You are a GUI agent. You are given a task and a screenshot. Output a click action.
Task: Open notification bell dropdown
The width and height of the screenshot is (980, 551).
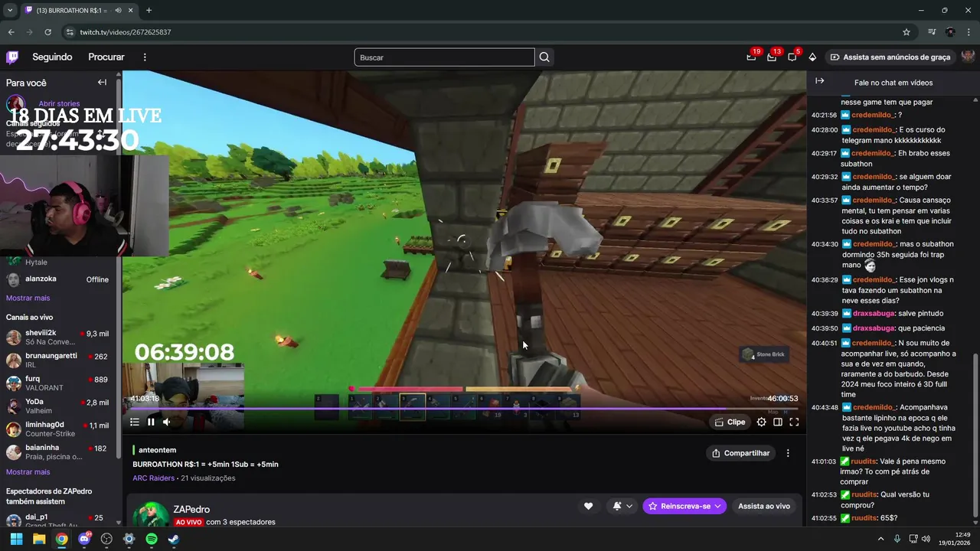coord(622,506)
